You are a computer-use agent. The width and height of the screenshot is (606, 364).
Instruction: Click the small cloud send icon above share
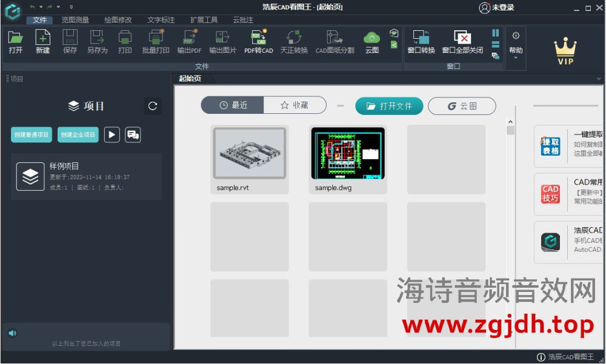(394, 33)
